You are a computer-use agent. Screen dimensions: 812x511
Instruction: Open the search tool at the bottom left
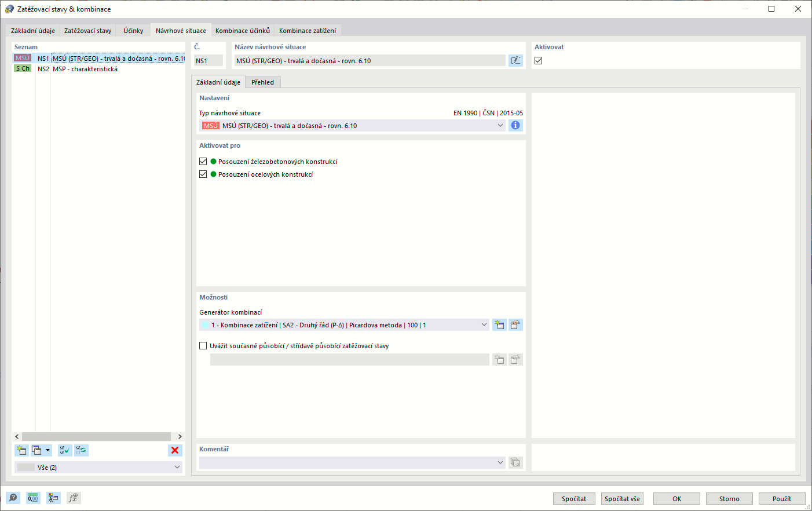13,498
